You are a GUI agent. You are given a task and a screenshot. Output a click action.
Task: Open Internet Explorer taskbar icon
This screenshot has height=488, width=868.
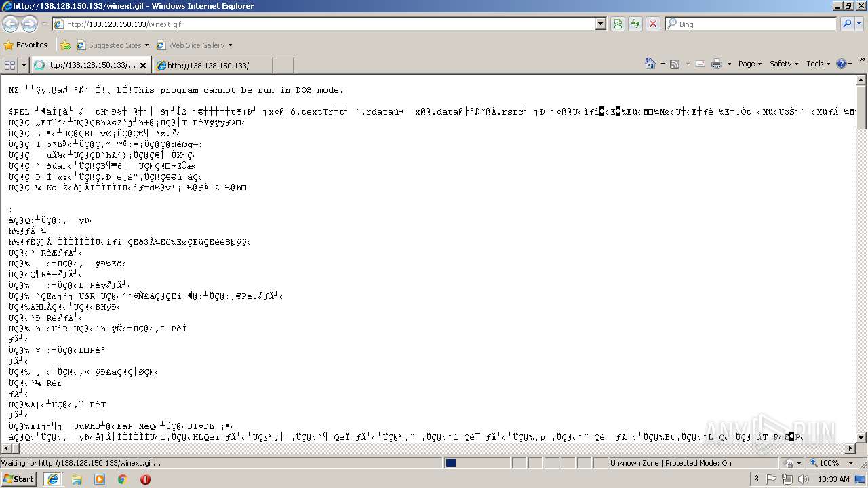(53, 479)
